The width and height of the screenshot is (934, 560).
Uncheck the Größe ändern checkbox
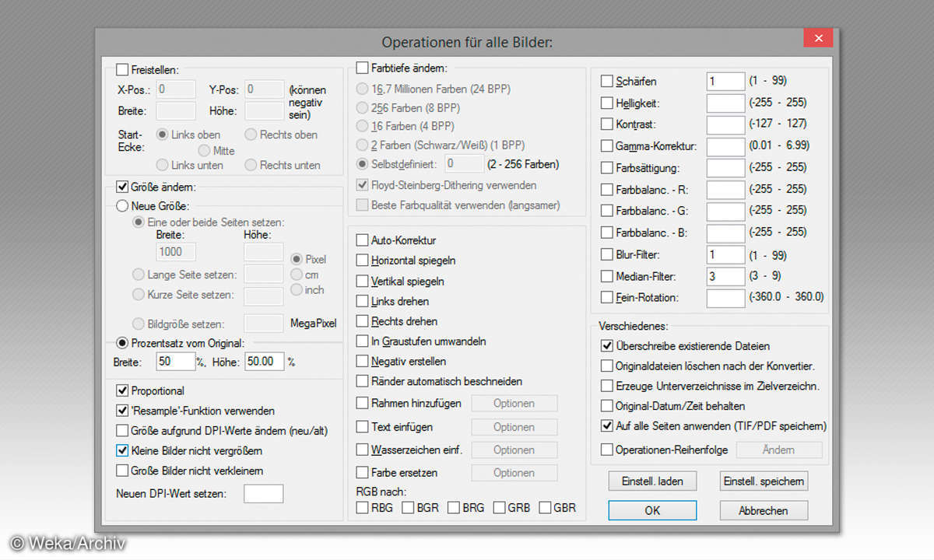[121, 187]
